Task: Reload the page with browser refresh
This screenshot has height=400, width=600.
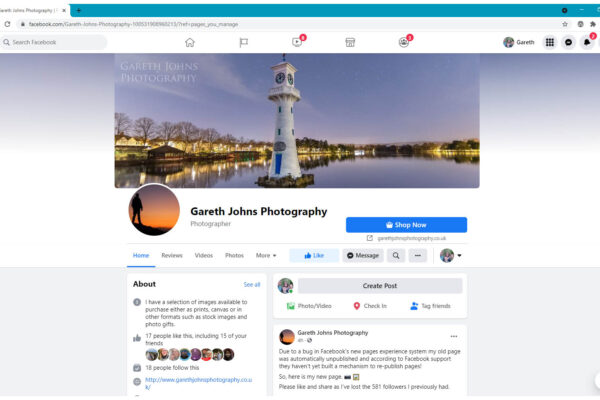Action: pyautogui.click(x=7, y=24)
